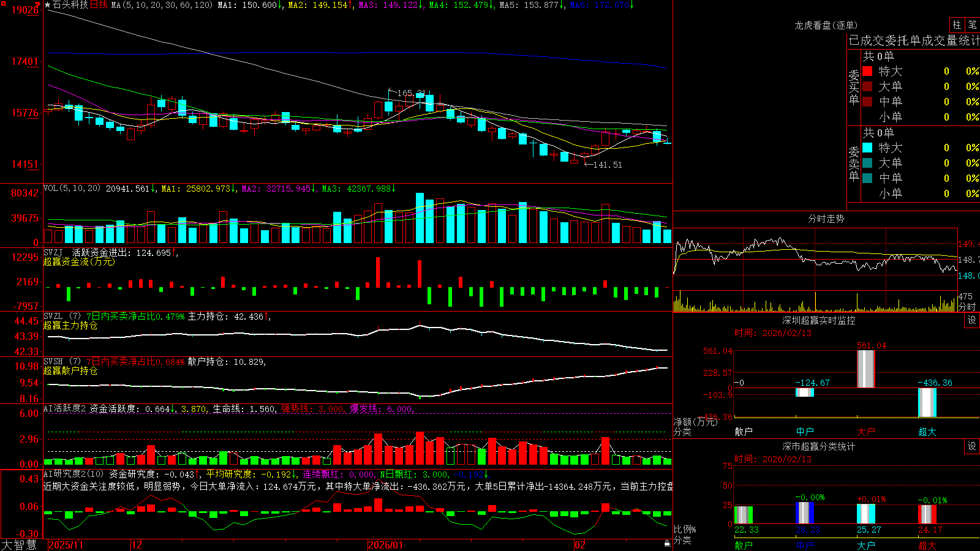Screen dimensions: 980x551
Task: Jump to 12 month timeline marker
Action: point(137,545)
